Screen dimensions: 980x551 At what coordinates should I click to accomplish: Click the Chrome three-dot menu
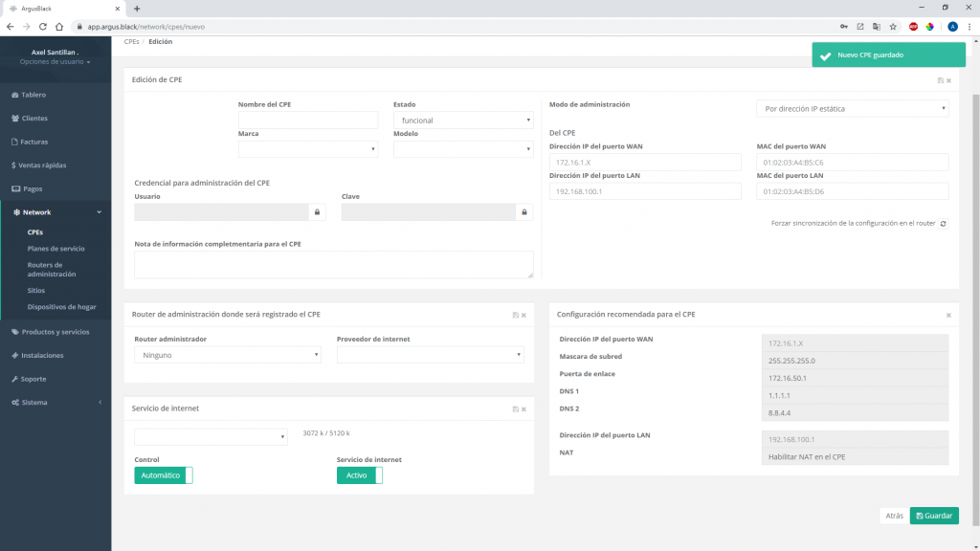click(x=969, y=27)
